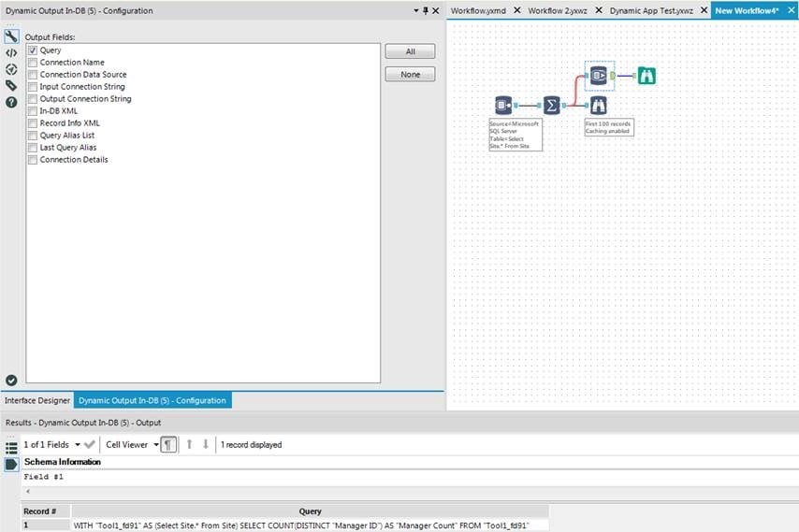
Task: Select the Summarize In-DB tool on canvas
Action: tap(551, 106)
